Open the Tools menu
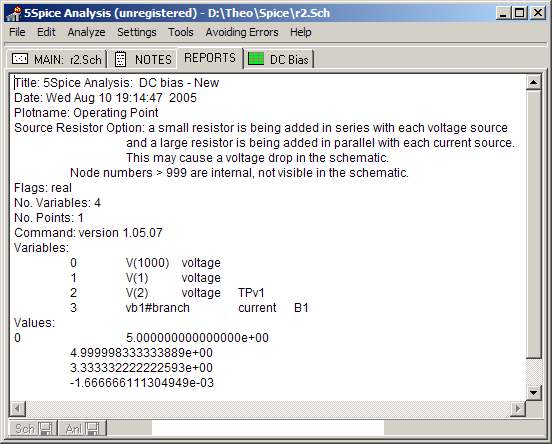Screen dimensions: 552x444 [x=181, y=32]
